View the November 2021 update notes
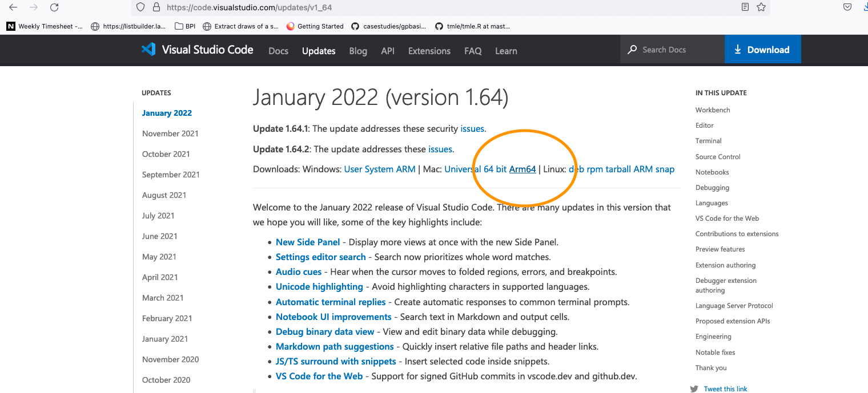The height and width of the screenshot is (393, 868). 170,133
